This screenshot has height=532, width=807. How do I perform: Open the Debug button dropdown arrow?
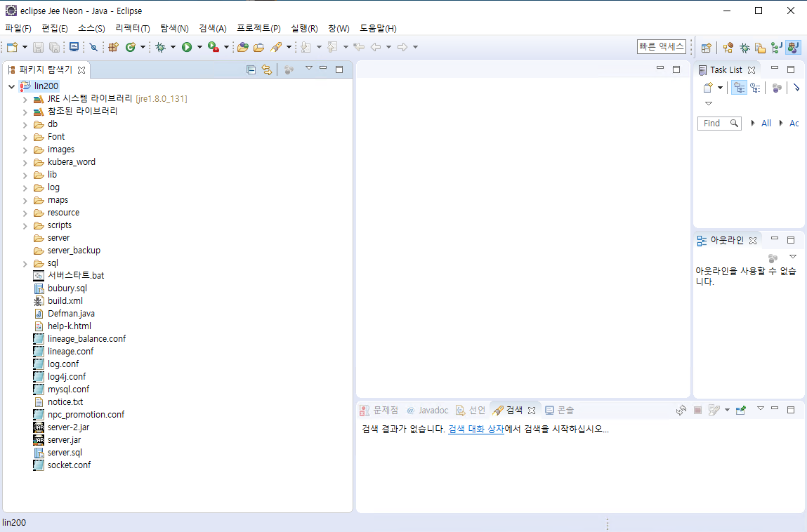coord(173,47)
